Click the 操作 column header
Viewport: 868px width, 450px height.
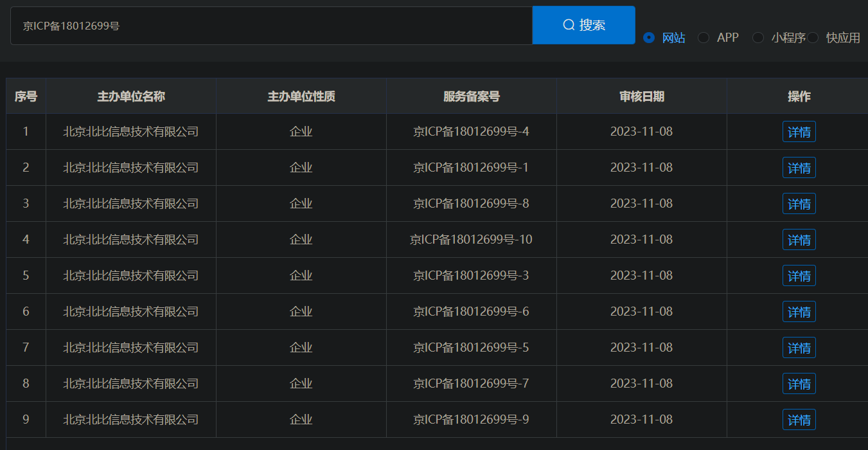coord(799,96)
